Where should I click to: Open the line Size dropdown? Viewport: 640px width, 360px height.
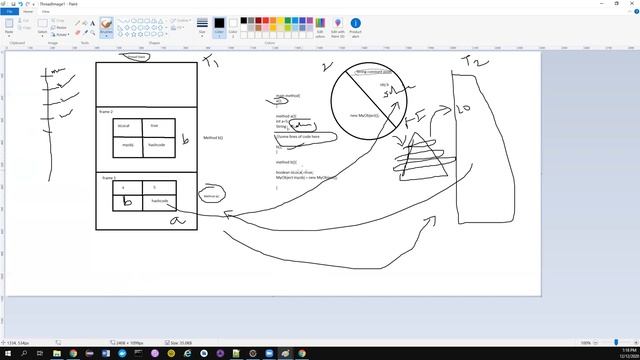tap(202, 28)
